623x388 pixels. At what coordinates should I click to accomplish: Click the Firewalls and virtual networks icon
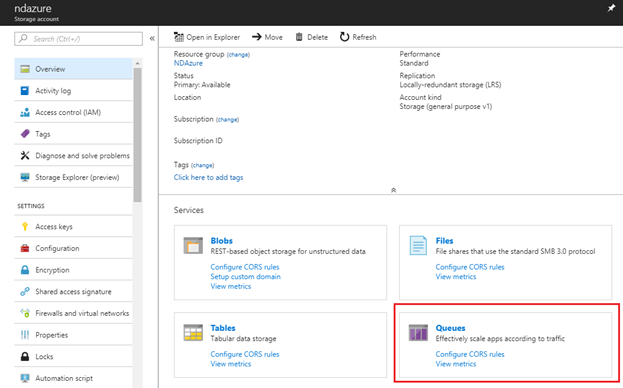[x=25, y=313]
